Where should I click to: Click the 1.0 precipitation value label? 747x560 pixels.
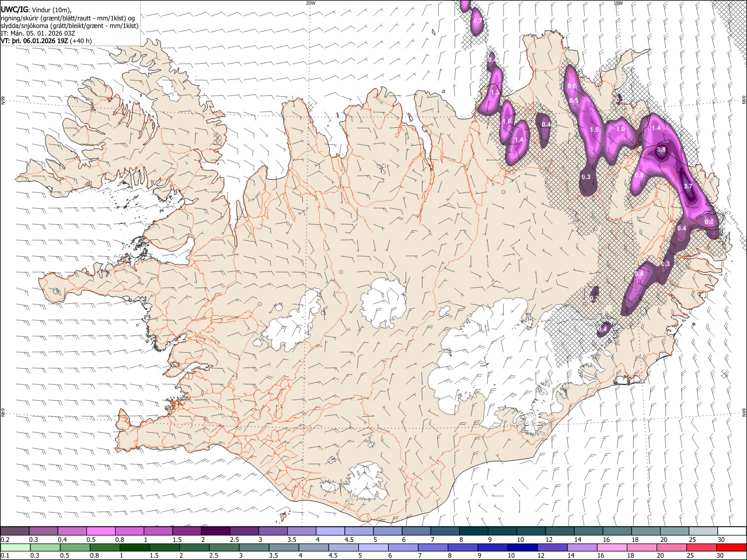pos(621,129)
